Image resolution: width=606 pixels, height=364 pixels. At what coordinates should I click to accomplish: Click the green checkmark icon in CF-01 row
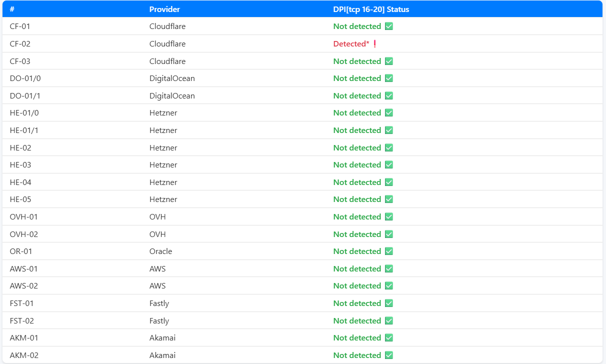pyautogui.click(x=388, y=26)
